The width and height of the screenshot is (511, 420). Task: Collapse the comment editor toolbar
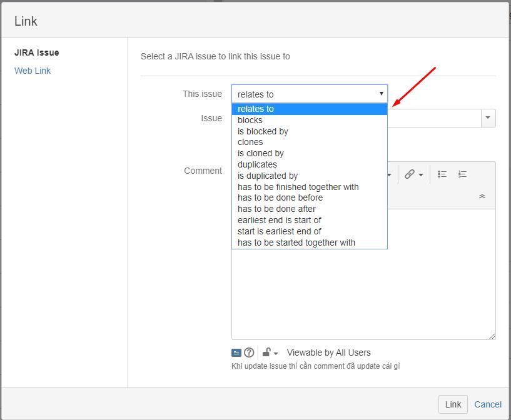point(482,196)
